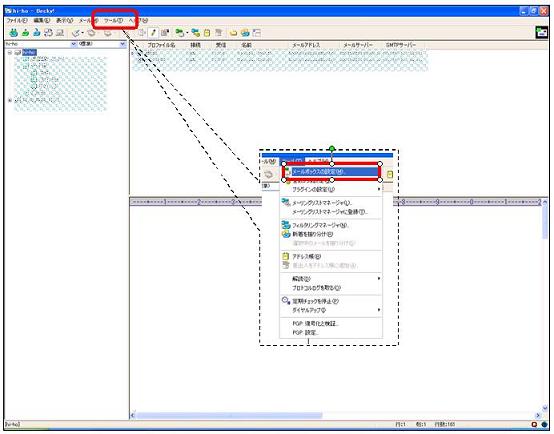Open the ツール (Tools) menu
This screenshot has height=434, width=554.
pos(113,20)
